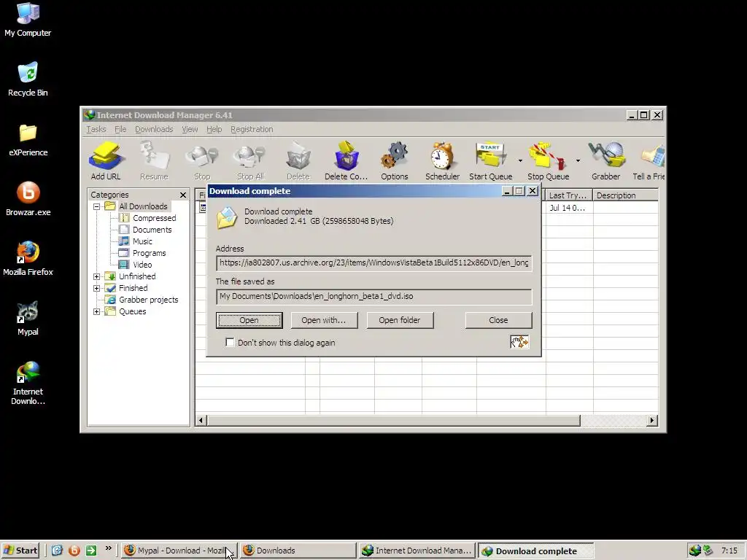Collapse the All Downloads tree node
Screen dimensions: 747x560
pos(96,206)
